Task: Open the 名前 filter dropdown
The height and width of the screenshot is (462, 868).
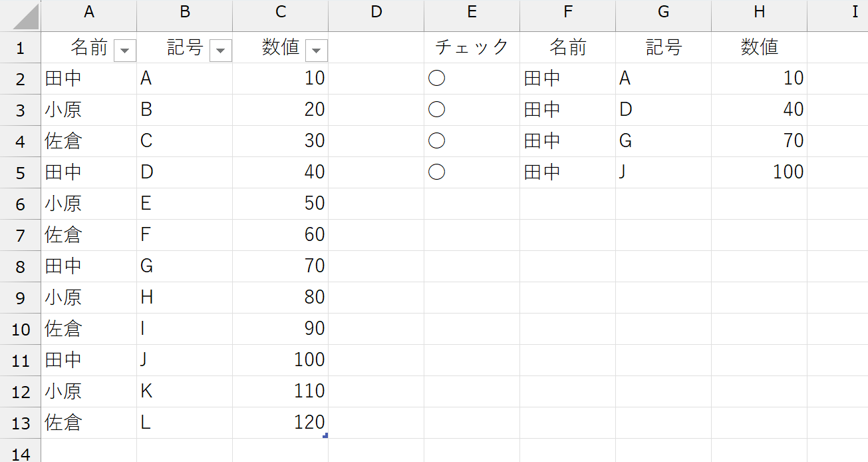Action: click(x=125, y=50)
